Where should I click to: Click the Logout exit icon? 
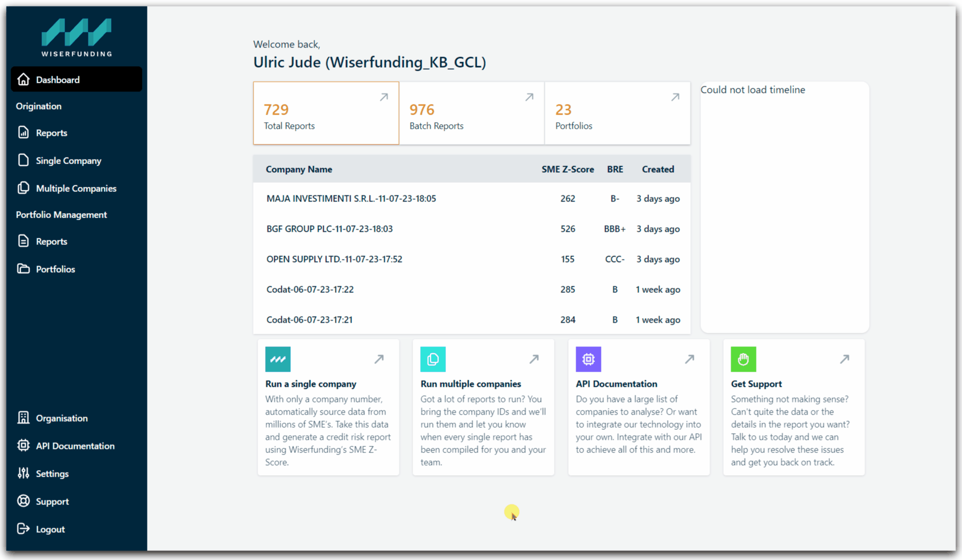tap(23, 529)
